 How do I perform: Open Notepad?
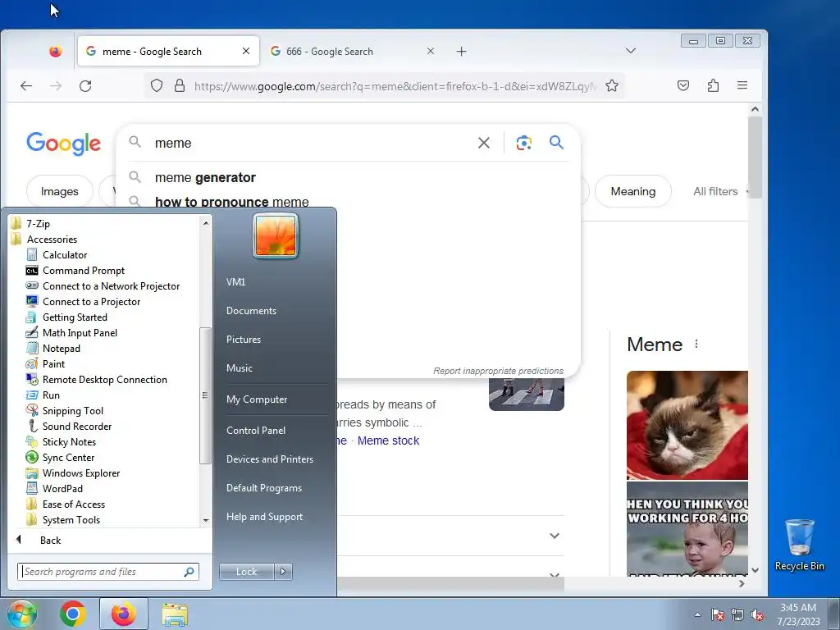click(x=61, y=348)
